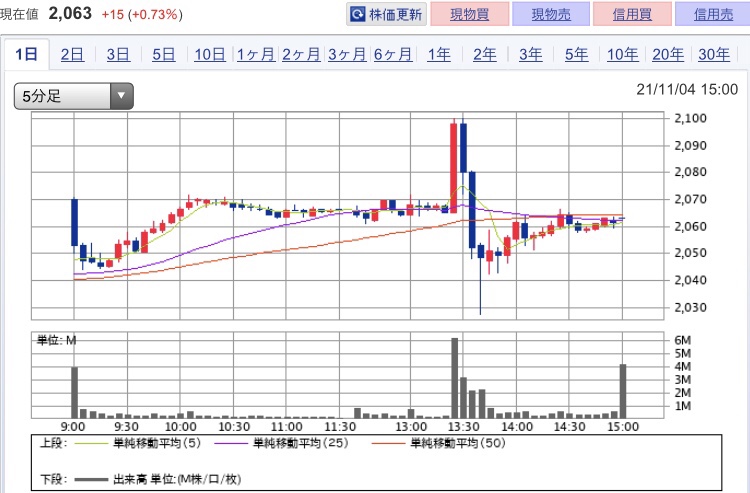
Task: Click the 21/11/04 15:00 timestamp
Action: (687, 89)
